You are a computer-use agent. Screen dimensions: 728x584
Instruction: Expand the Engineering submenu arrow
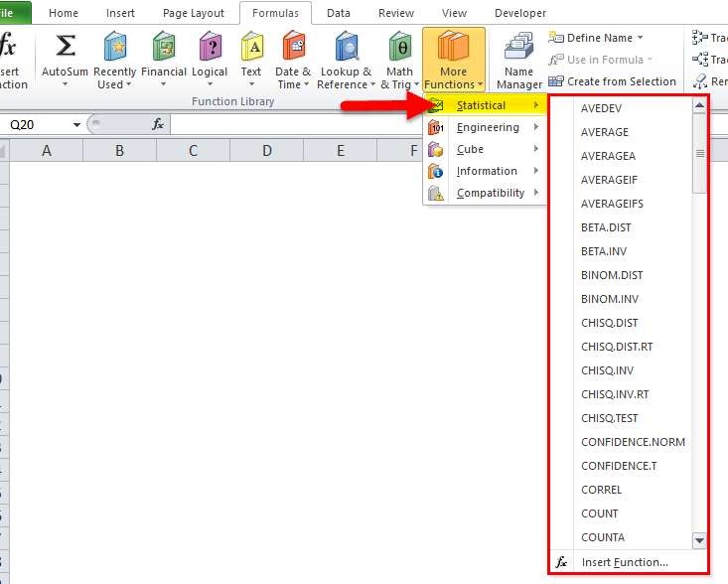pos(536,127)
